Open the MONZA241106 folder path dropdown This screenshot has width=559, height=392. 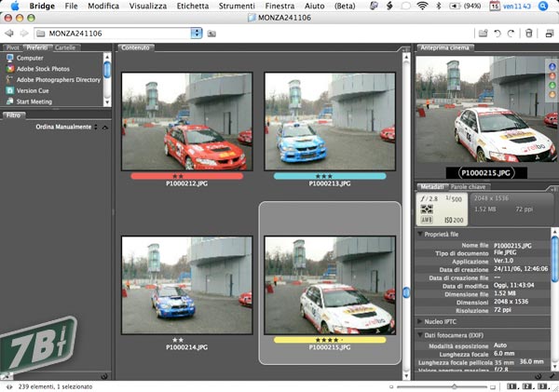pos(196,33)
